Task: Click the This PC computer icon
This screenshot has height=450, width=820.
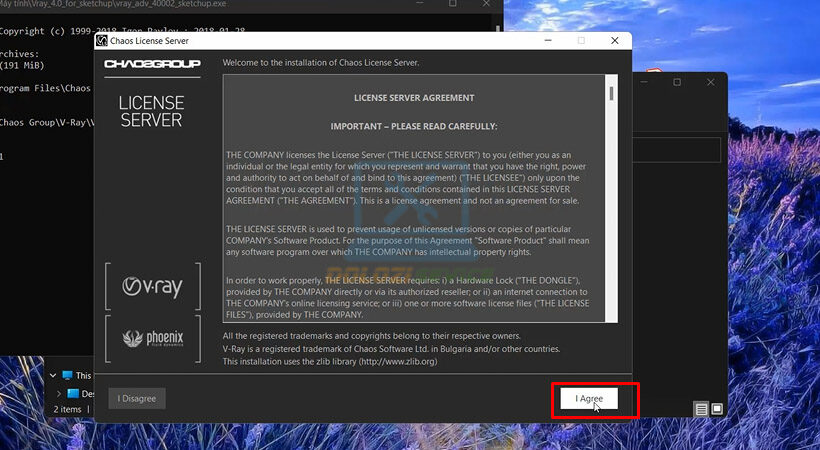Action: [x=68, y=376]
